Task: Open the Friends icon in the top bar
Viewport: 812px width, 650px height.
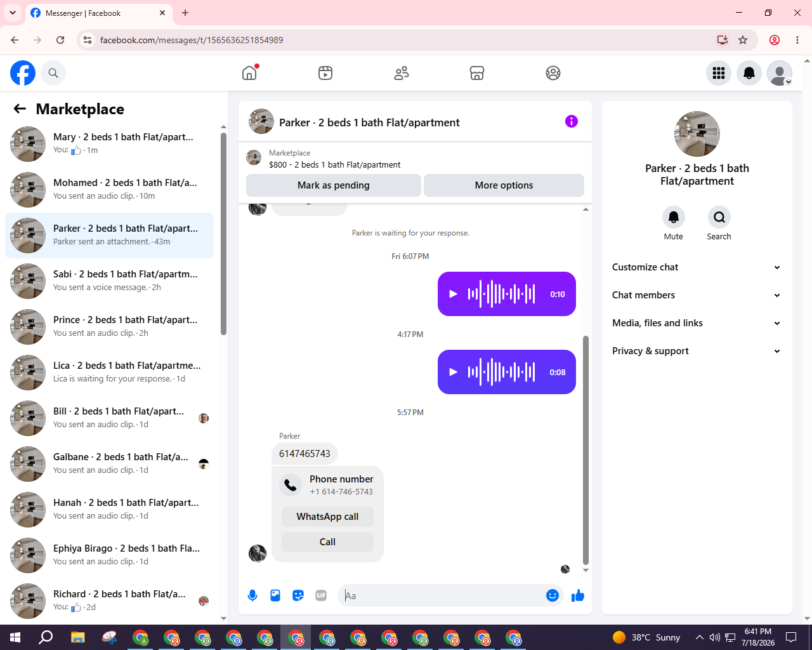Action: pos(402,73)
